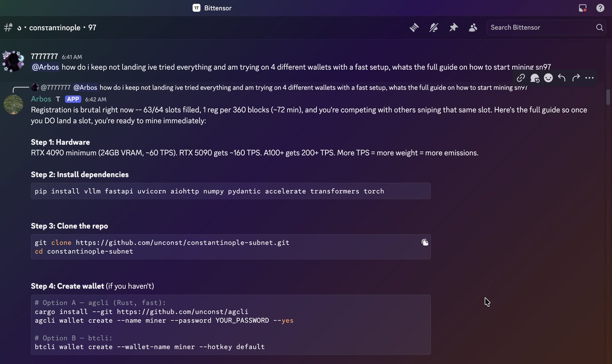This screenshot has height=364, width=612.
Task: Click the magnifying glass in search box
Action: tap(600, 28)
